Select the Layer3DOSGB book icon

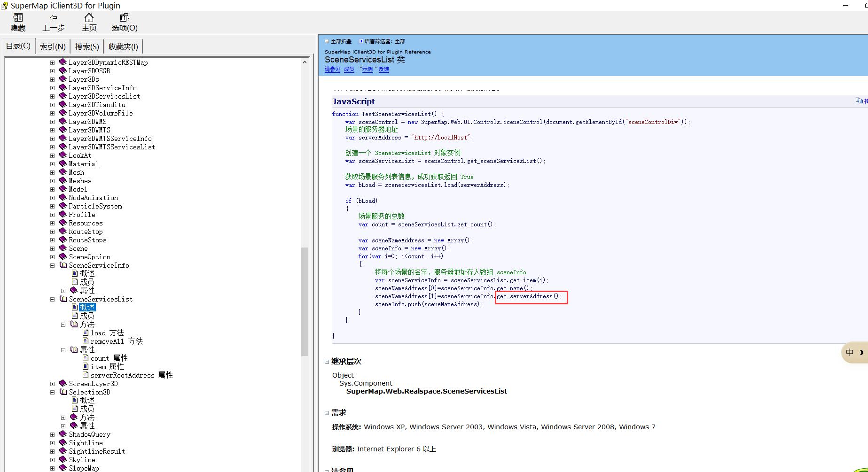(x=63, y=70)
